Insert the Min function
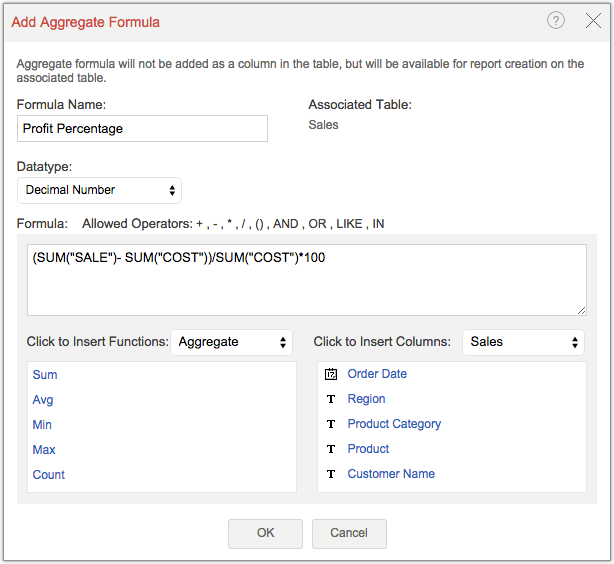Viewport: 614px width, 564px height. [x=43, y=425]
